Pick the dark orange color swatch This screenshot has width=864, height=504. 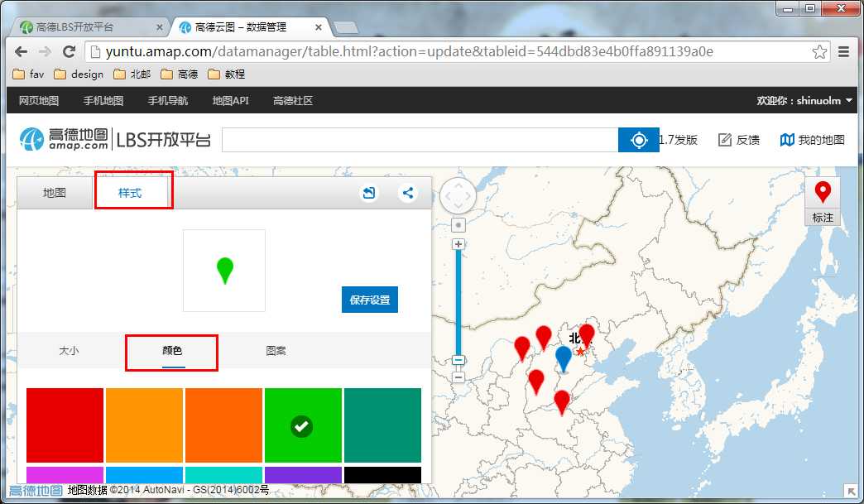[223, 425]
